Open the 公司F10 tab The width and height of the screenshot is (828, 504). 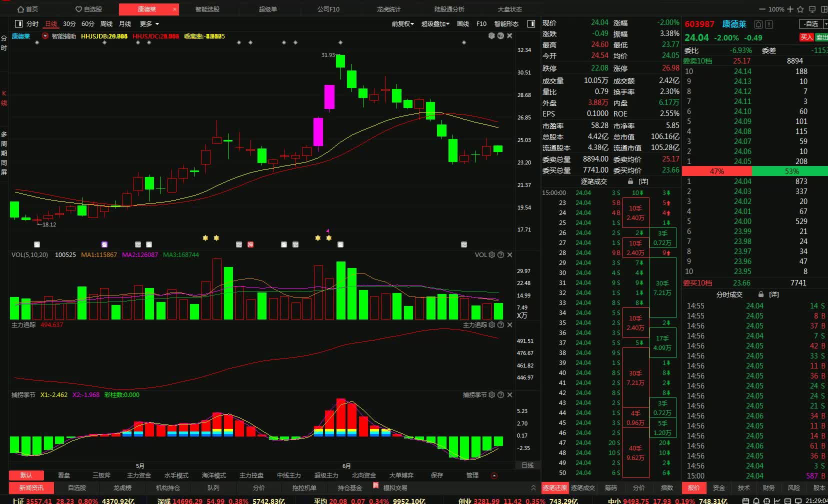click(x=328, y=9)
